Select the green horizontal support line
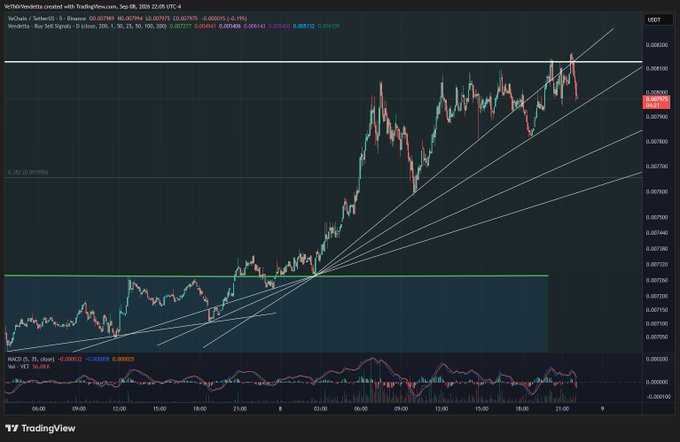The image size is (680, 442). pos(276,275)
